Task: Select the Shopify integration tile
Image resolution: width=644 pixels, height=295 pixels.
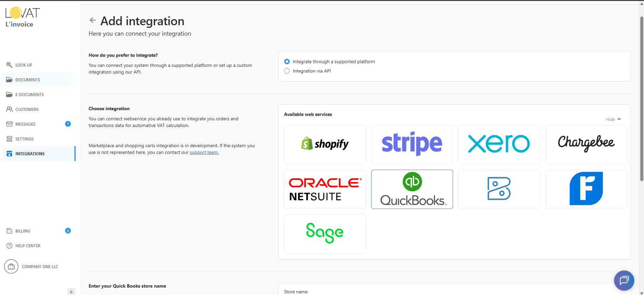Action: [x=325, y=144]
